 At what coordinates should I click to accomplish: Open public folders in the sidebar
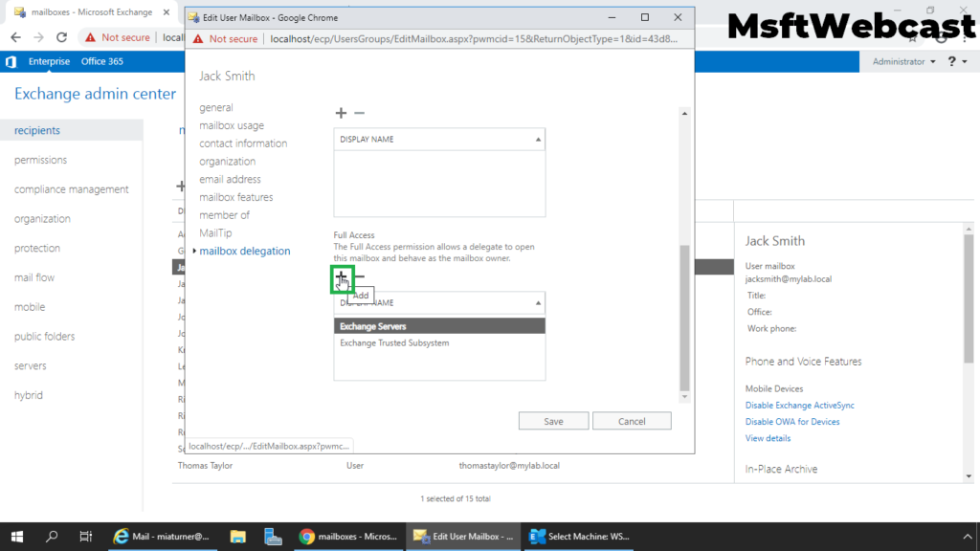point(44,336)
